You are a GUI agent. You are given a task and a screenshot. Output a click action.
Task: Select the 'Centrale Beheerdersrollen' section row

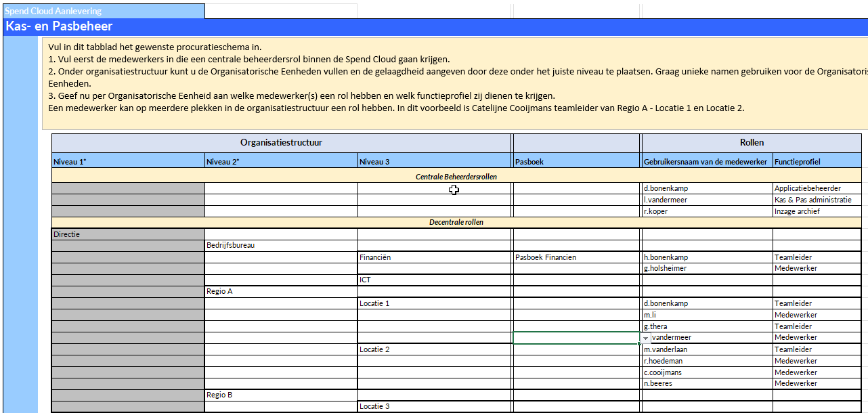click(x=456, y=177)
